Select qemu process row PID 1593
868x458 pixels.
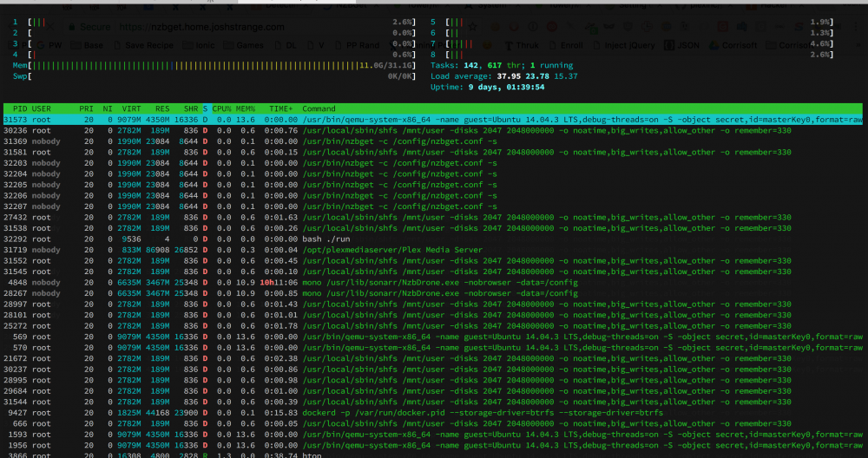click(x=433, y=435)
